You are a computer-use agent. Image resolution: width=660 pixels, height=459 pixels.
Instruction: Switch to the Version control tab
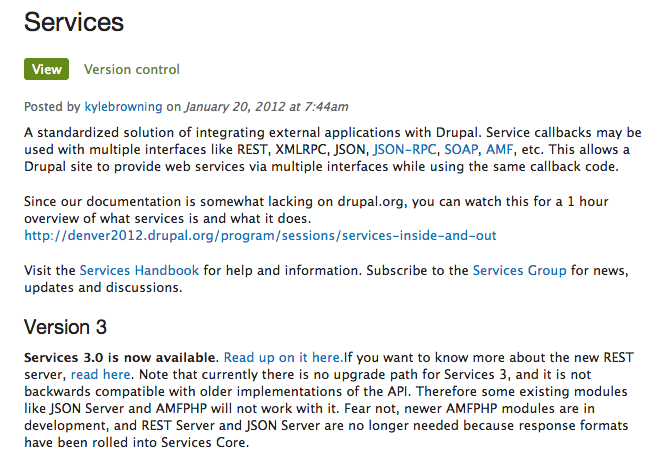pyautogui.click(x=132, y=69)
